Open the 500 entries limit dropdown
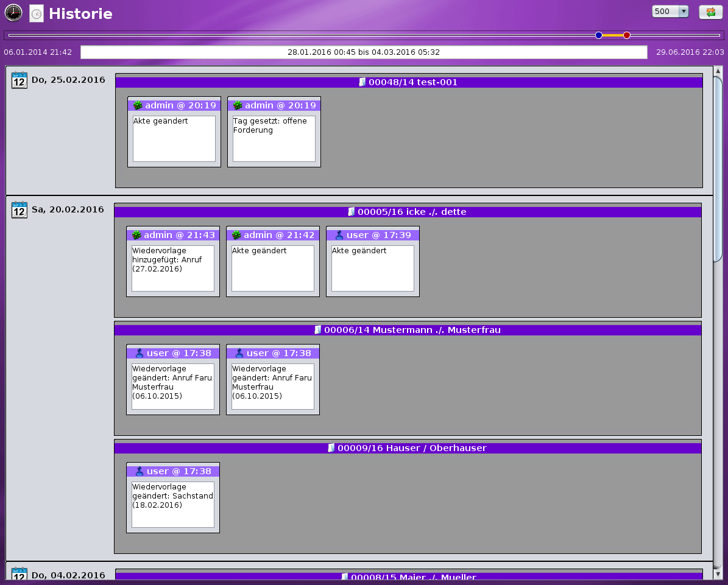728x585 pixels. [683, 12]
